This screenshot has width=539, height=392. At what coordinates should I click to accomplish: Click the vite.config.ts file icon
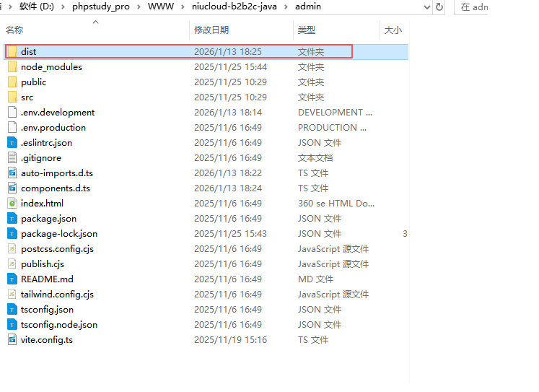point(12,340)
